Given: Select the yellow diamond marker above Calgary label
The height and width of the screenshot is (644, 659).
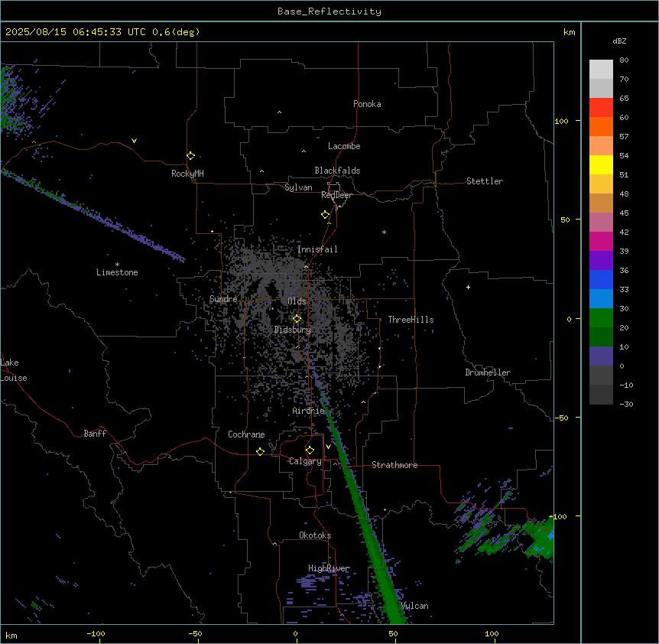Looking at the screenshot, I should tap(310, 450).
